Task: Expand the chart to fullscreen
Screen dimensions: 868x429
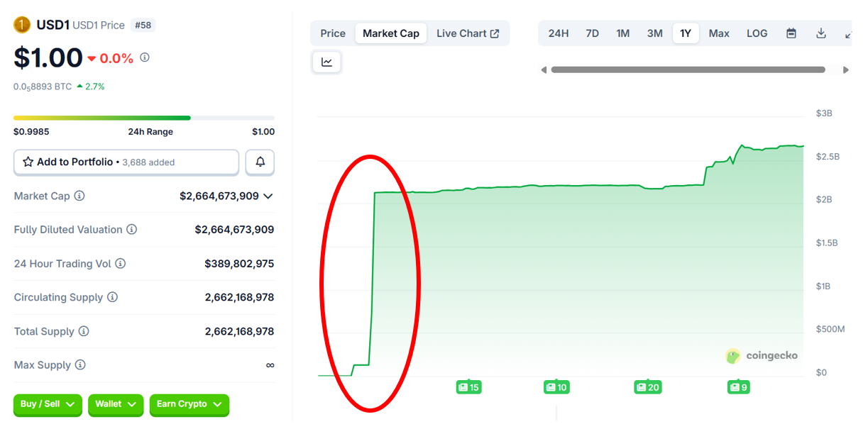Action: pyautogui.click(x=847, y=33)
